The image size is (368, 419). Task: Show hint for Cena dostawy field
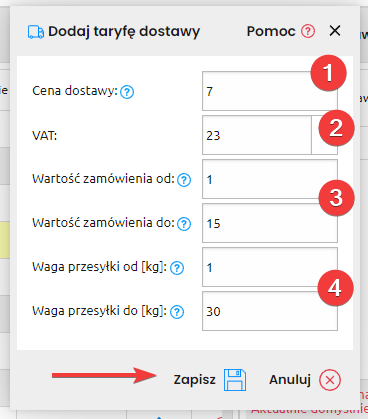(x=127, y=91)
